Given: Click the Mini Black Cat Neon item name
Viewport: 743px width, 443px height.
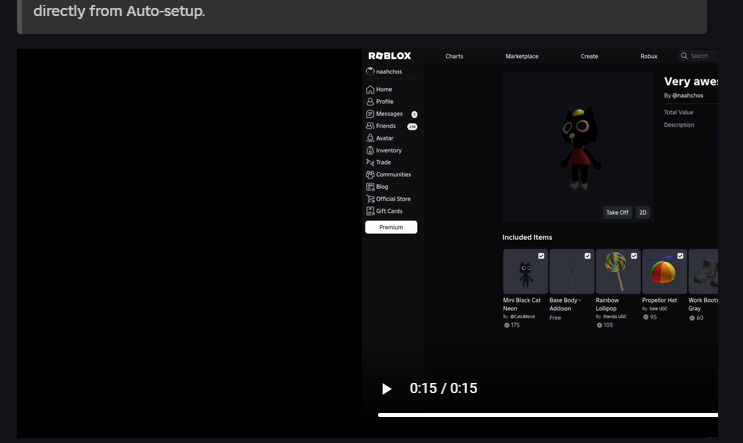Looking at the screenshot, I should [x=522, y=304].
